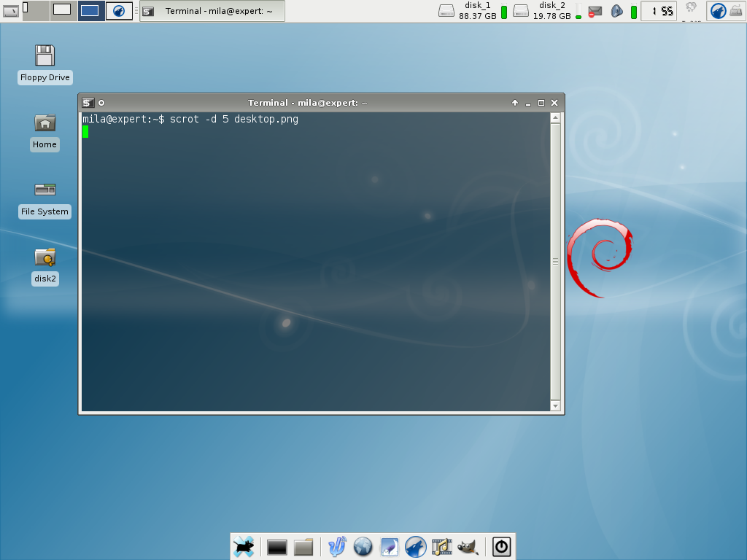This screenshot has width=747, height=560.
Task: Click the terminal vertical scrollbar handle
Action: pos(555,262)
